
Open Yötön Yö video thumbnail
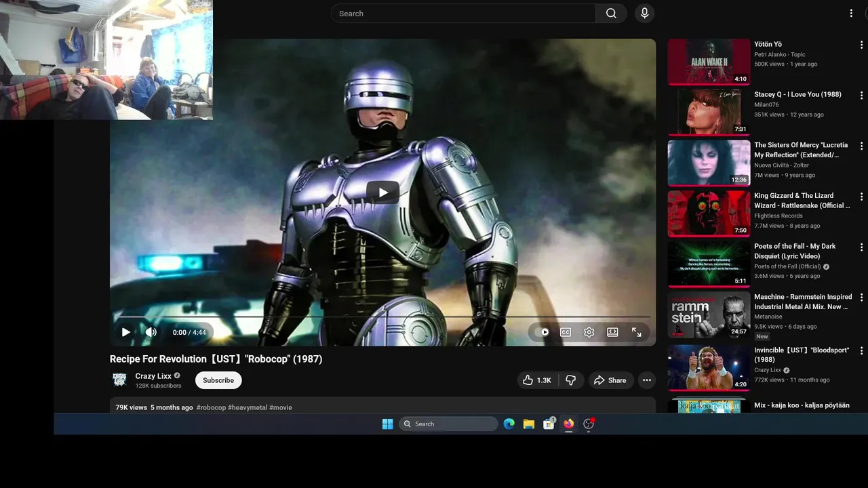709,62
